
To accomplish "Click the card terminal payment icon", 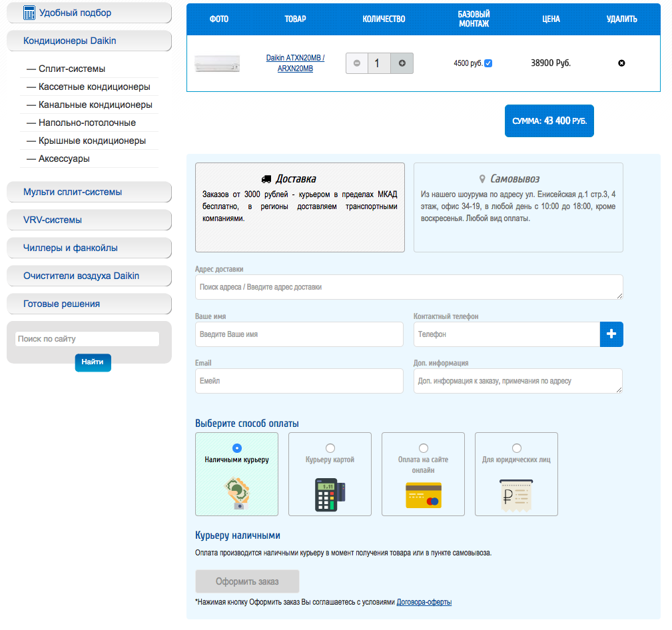I will (330, 495).
